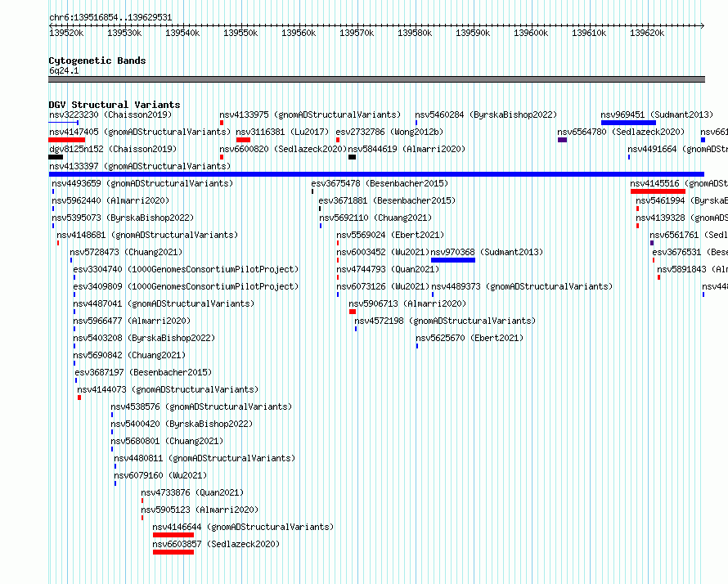The width and height of the screenshot is (728, 584).
Task: Select nsv5403208 (ByrskaBishop2022) label
Action: pos(145,338)
